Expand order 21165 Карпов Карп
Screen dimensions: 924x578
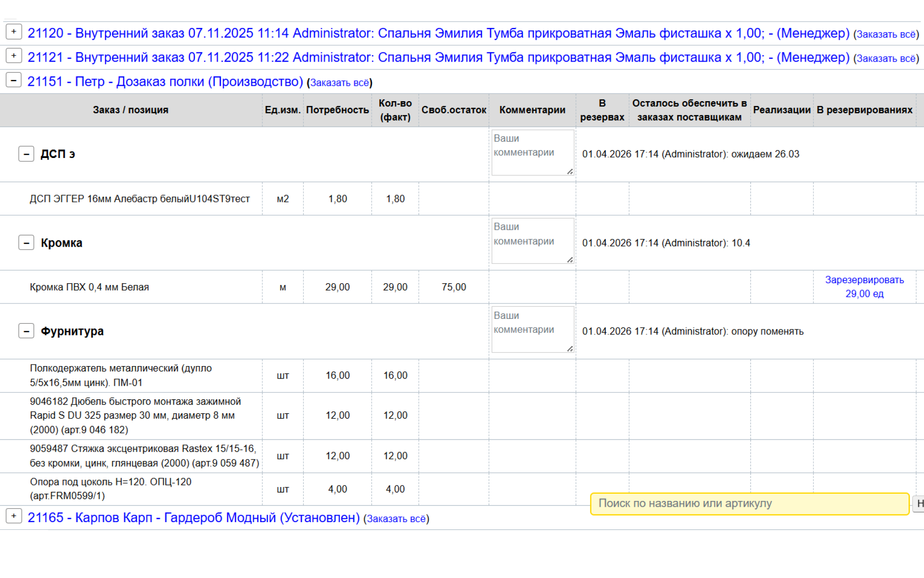pos(14,516)
